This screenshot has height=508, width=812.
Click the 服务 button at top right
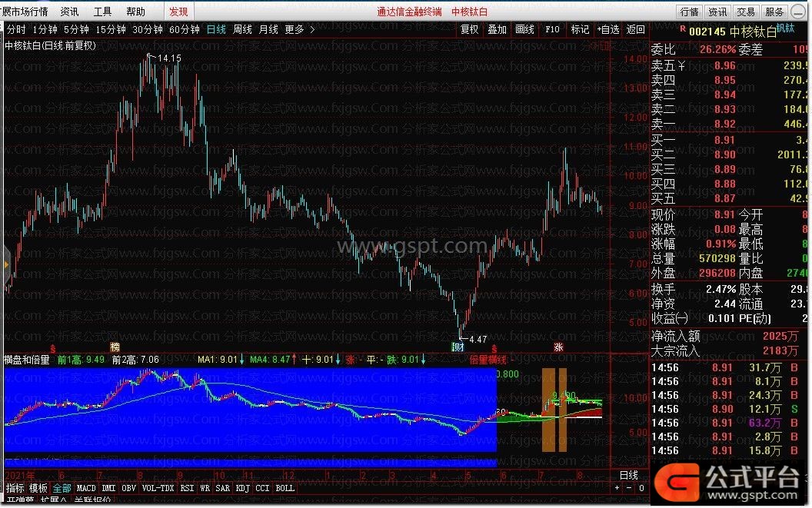(774, 12)
